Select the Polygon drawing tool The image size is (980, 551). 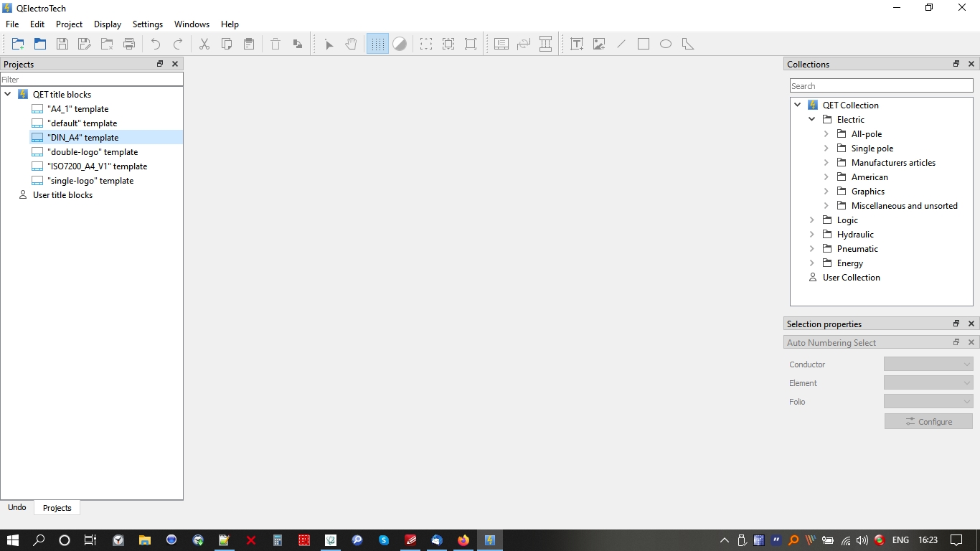click(688, 44)
